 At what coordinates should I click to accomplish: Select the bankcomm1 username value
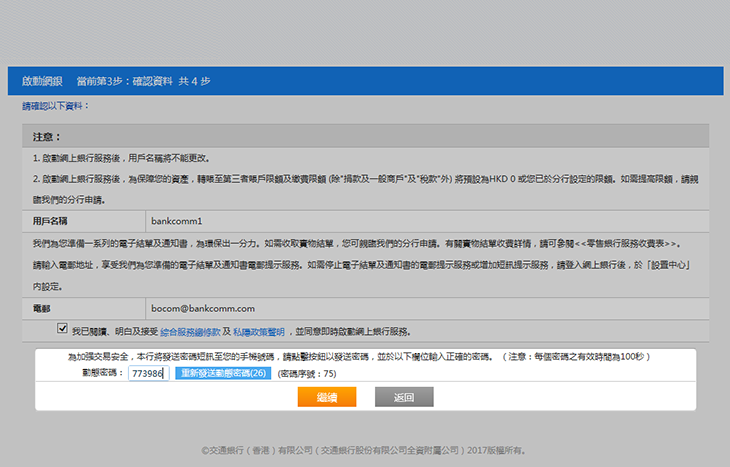[176, 219]
